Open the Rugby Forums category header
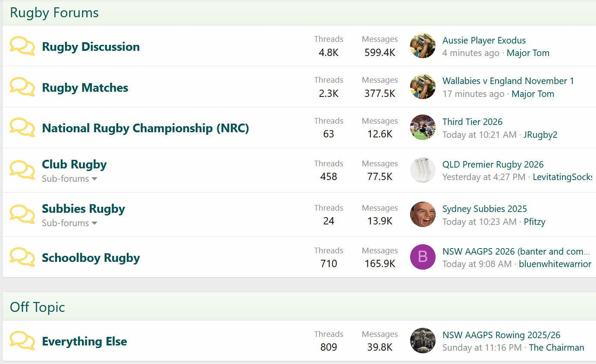The height and width of the screenshot is (364, 596). pos(54,13)
